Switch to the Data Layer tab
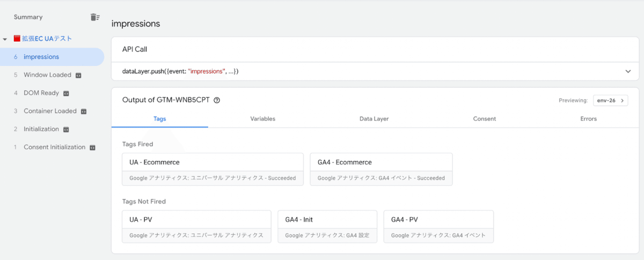The width and height of the screenshot is (644, 260). pyautogui.click(x=374, y=118)
